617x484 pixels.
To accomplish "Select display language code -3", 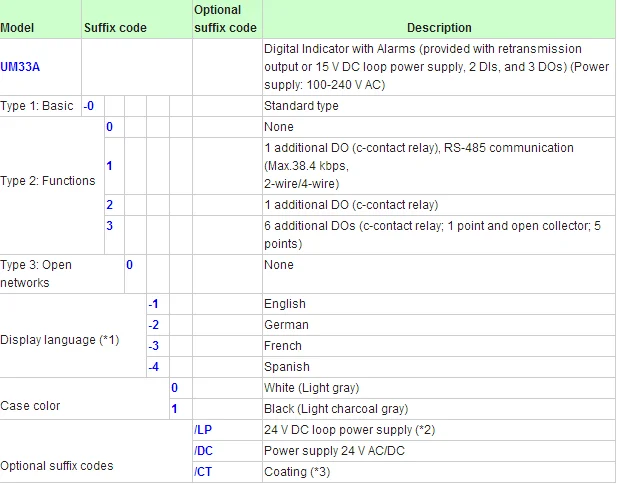I will click(x=153, y=345).
